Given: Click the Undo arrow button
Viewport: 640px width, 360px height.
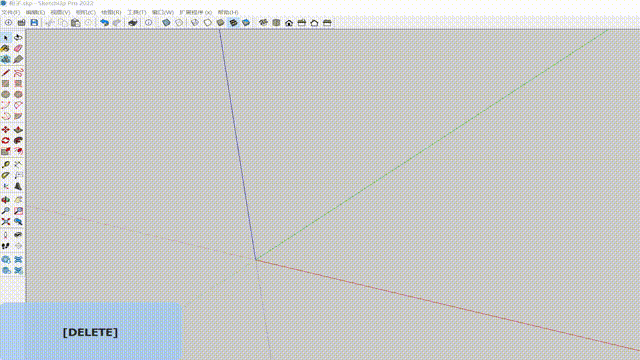Looking at the screenshot, I should pyautogui.click(x=104, y=23).
